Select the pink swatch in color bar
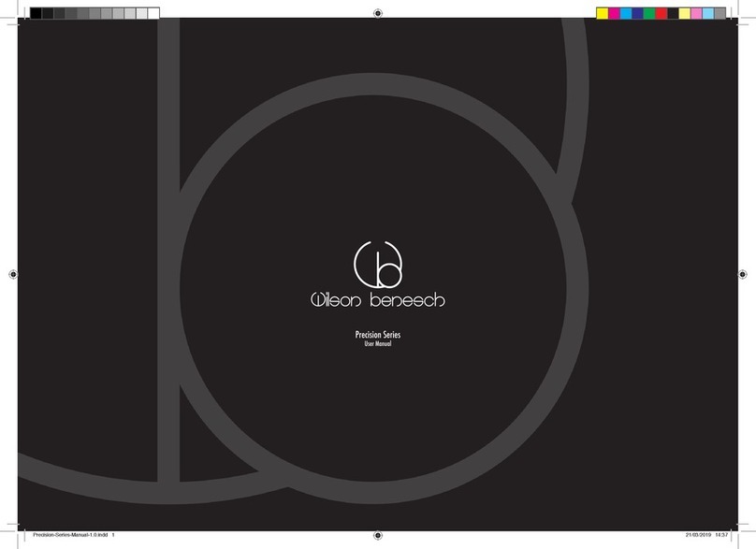756x549 pixels. coord(696,13)
